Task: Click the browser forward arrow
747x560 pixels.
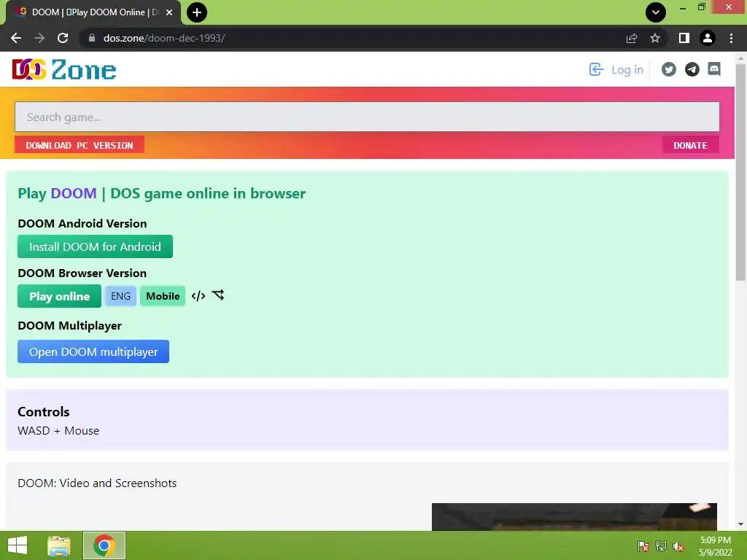Action: (x=39, y=38)
